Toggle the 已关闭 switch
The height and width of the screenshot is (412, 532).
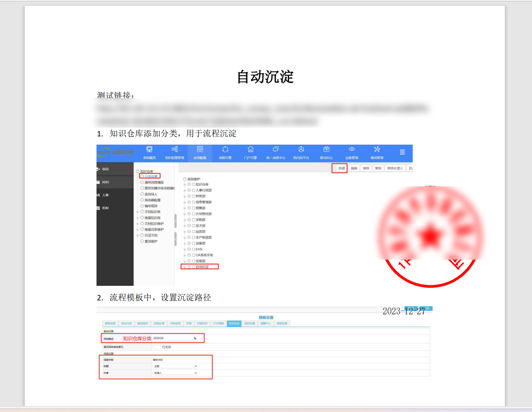pyautogui.click(x=156, y=347)
